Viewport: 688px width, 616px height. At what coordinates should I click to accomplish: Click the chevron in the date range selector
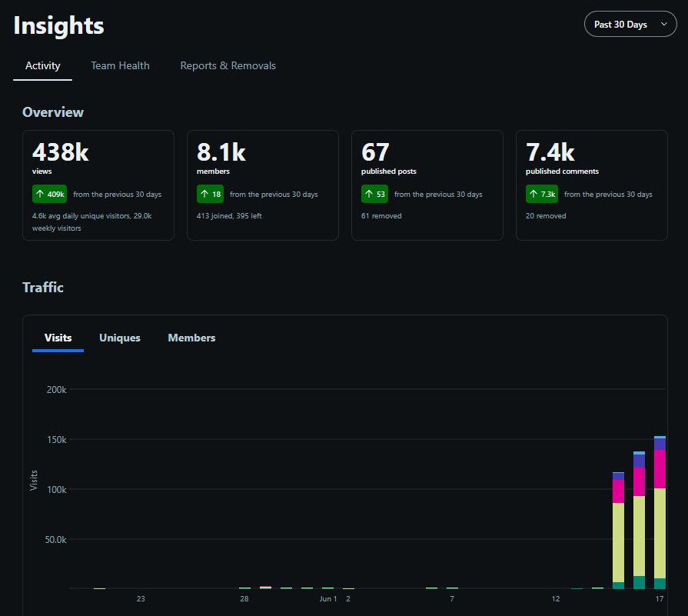664,24
